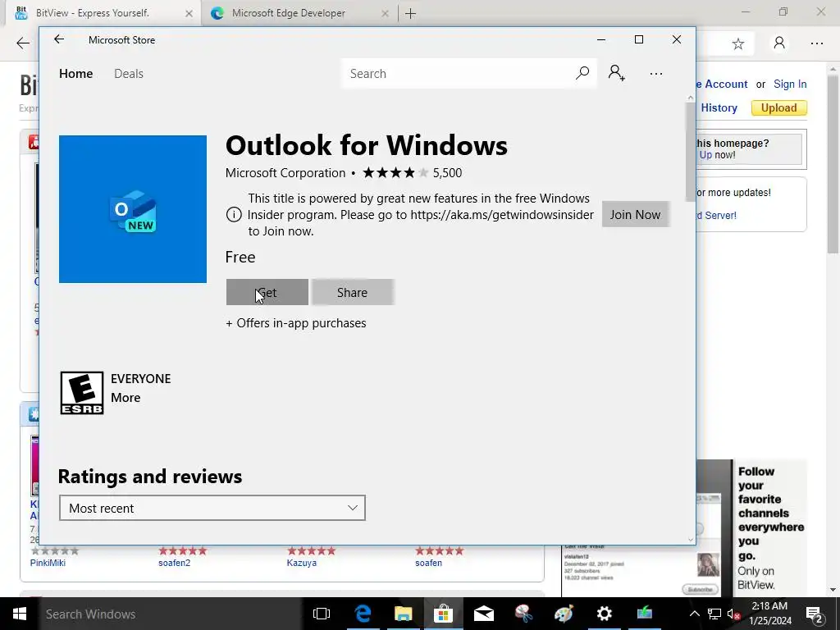The width and height of the screenshot is (840, 630).
Task: Click the star rating of Outlook
Action: [396, 172]
